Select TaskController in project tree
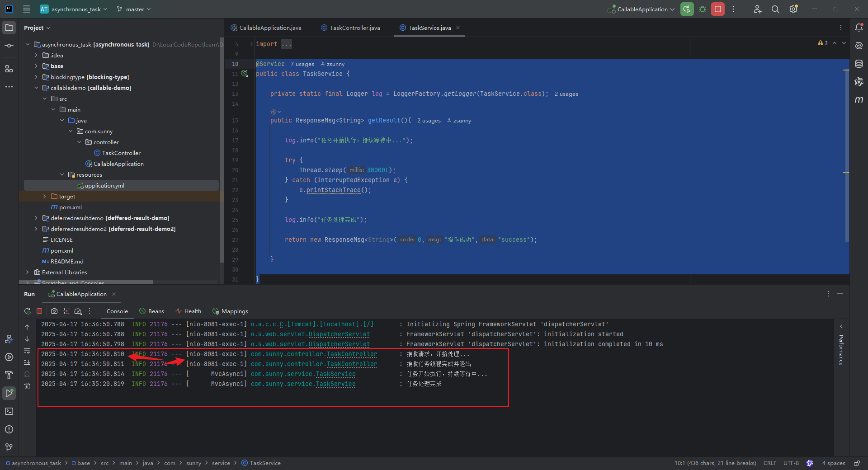This screenshot has height=470, width=868. click(121, 153)
